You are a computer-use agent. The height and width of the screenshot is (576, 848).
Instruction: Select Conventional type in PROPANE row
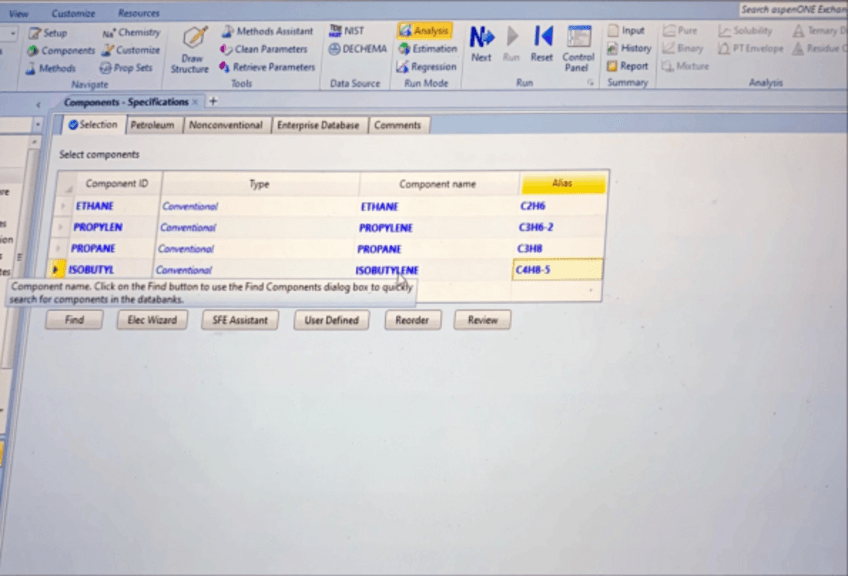[x=255, y=249]
